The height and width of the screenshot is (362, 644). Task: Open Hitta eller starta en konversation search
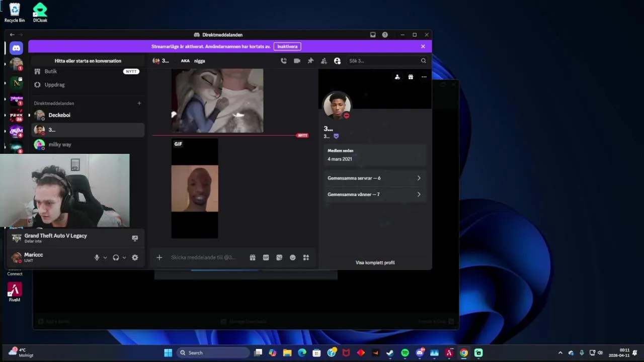88,61
